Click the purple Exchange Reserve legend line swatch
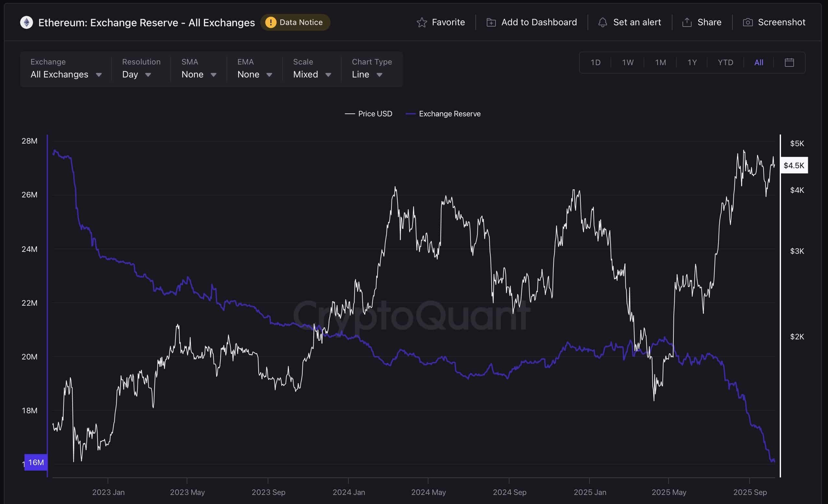 pos(411,114)
